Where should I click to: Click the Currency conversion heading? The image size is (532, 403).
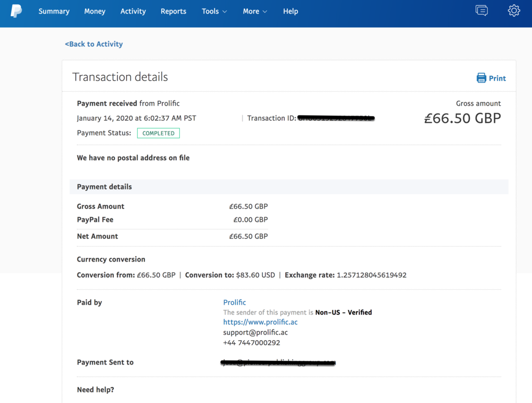pos(111,259)
